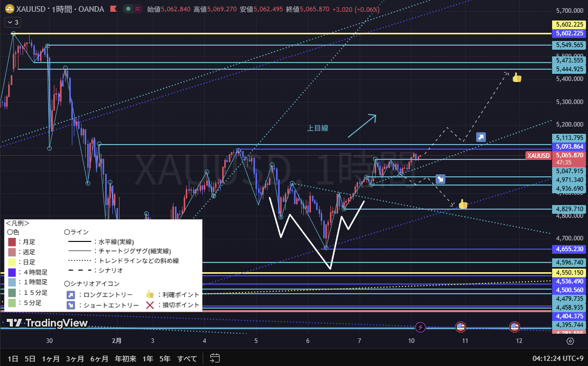Click the pink approximate-data indicator

point(137,9)
